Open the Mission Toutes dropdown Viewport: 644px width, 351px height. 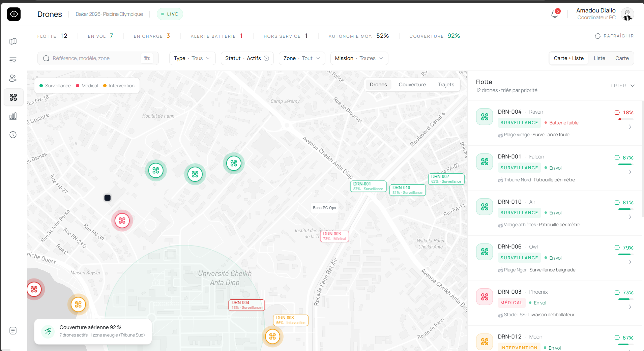[359, 58]
